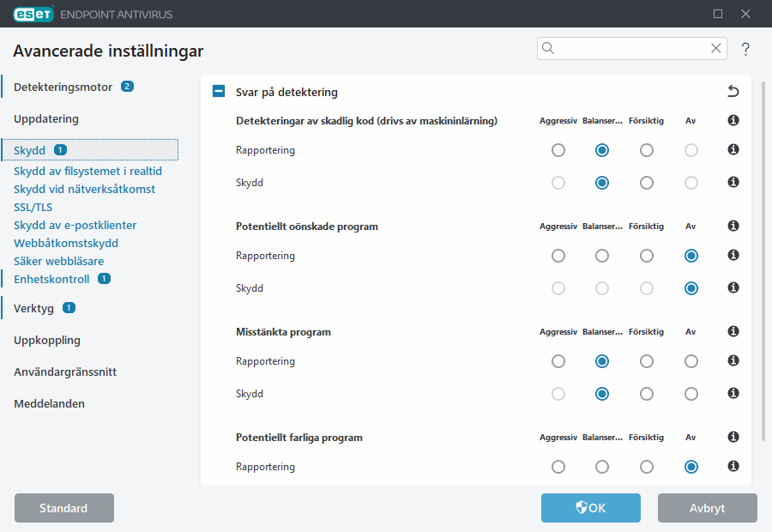Open help via the question mark icon

[x=745, y=49]
